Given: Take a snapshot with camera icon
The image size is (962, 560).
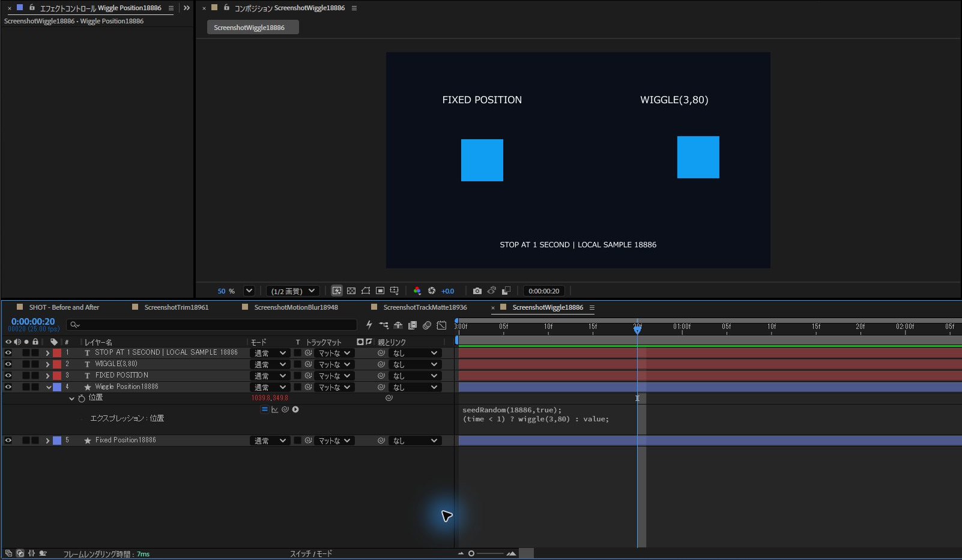Looking at the screenshot, I should click(x=477, y=291).
